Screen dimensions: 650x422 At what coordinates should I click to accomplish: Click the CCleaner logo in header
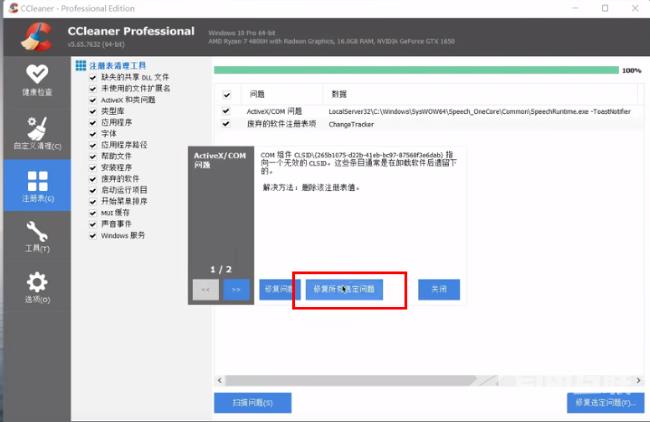click(36, 37)
